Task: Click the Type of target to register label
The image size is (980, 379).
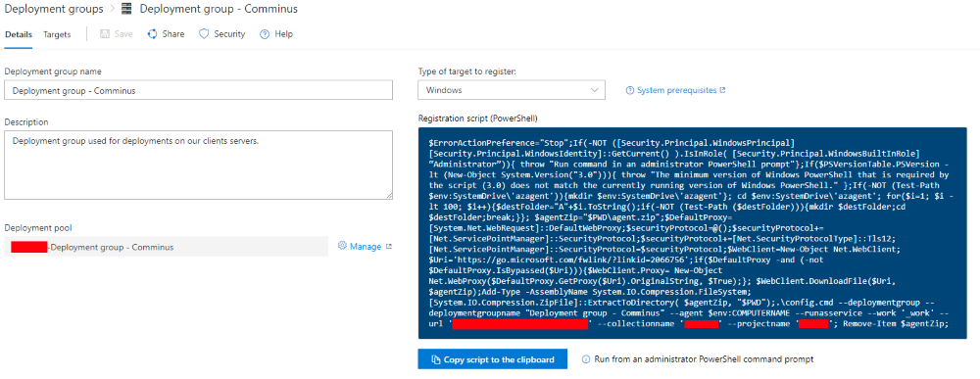Action: tap(467, 71)
